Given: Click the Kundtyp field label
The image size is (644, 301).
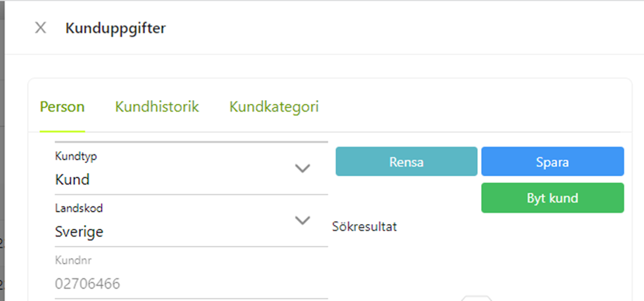Looking at the screenshot, I should tap(76, 157).
